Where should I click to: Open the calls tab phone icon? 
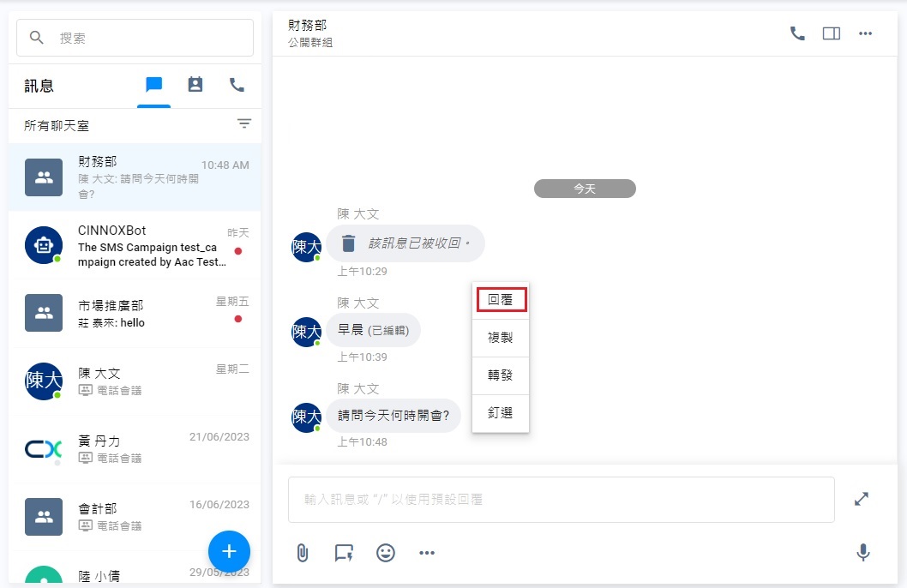pos(236,85)
